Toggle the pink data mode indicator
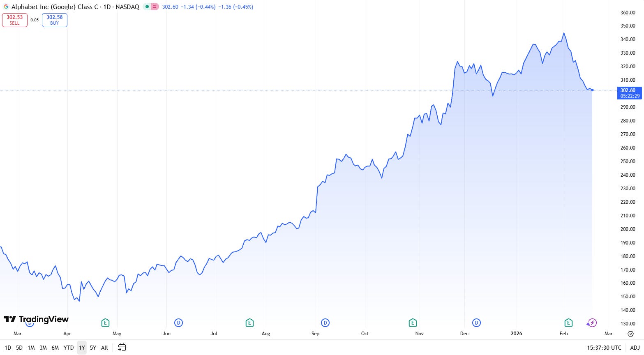 [x=155, y=7]
